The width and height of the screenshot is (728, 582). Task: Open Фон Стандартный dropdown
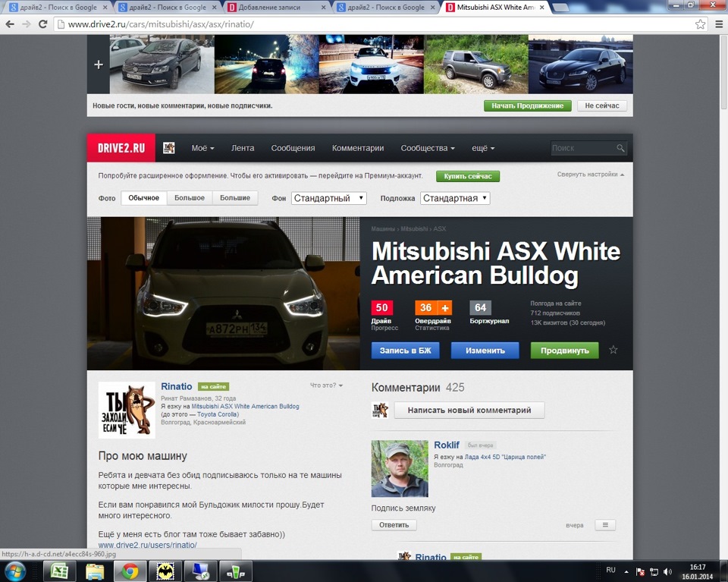click(328, 198)
